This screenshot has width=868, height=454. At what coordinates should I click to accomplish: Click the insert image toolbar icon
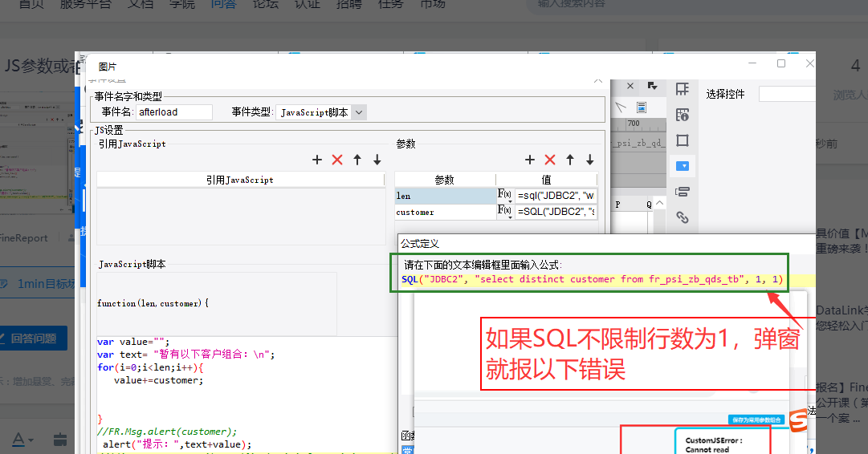pos(641,107)
